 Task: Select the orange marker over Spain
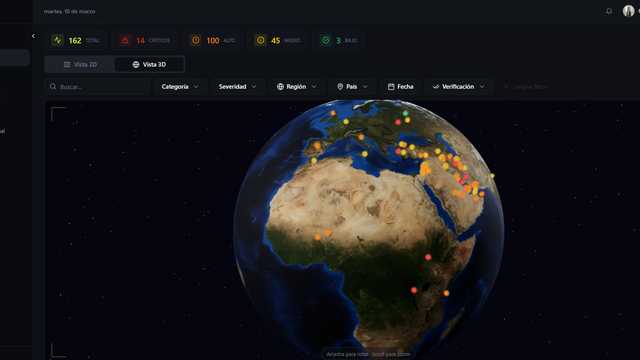pyautogui.click(x=317, y=145)
